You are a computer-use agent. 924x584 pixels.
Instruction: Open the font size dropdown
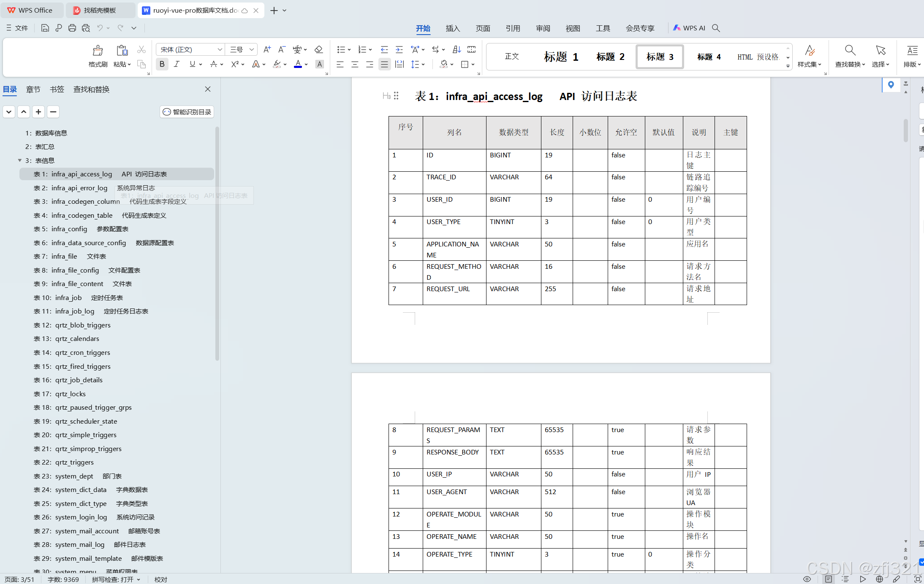tap(251, 49)
